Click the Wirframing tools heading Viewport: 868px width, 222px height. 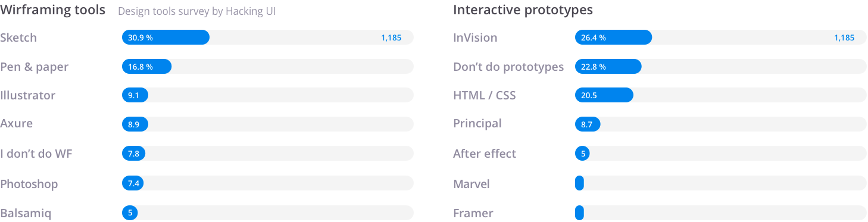click(53, 10)
